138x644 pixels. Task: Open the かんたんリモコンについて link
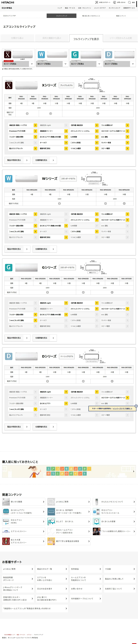[x=114, y=502]
